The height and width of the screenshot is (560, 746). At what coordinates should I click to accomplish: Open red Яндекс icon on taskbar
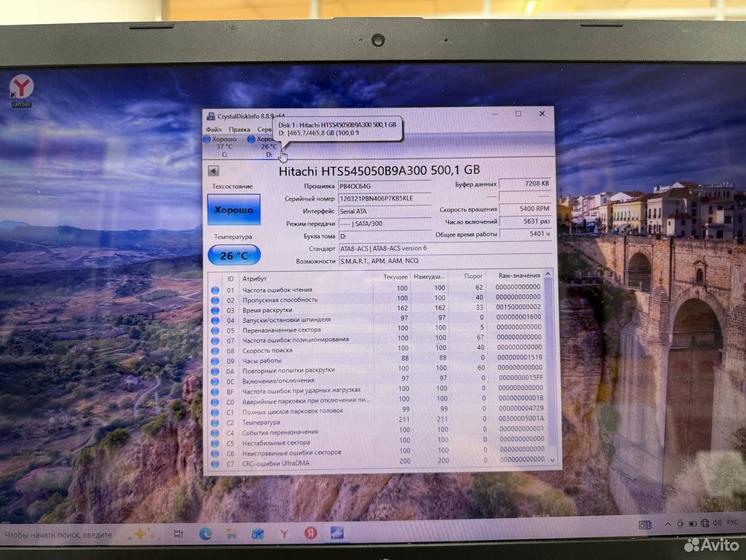(x=311, y=533)
